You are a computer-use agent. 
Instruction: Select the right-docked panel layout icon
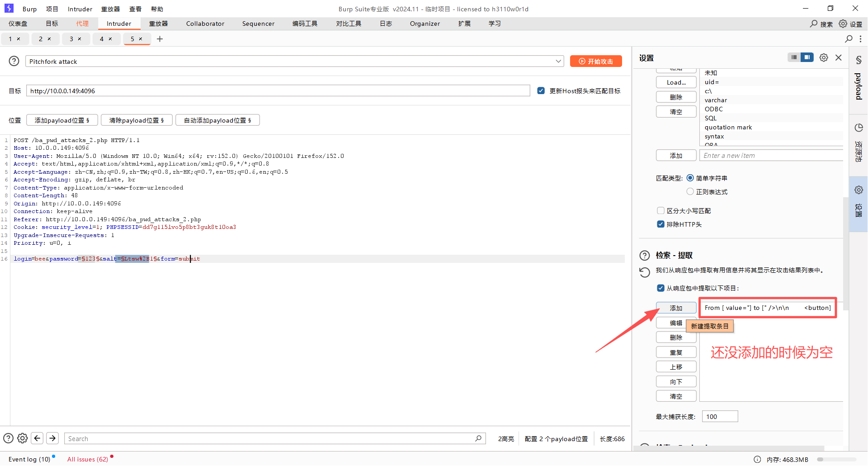point(807,57)
